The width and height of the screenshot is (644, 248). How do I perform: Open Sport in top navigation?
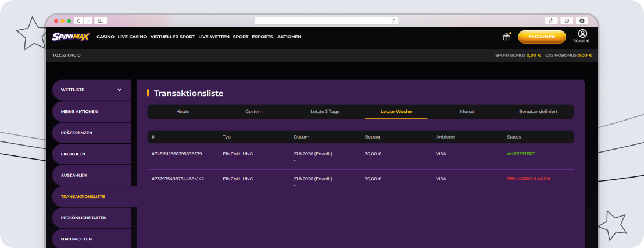[x=241, y=37]
